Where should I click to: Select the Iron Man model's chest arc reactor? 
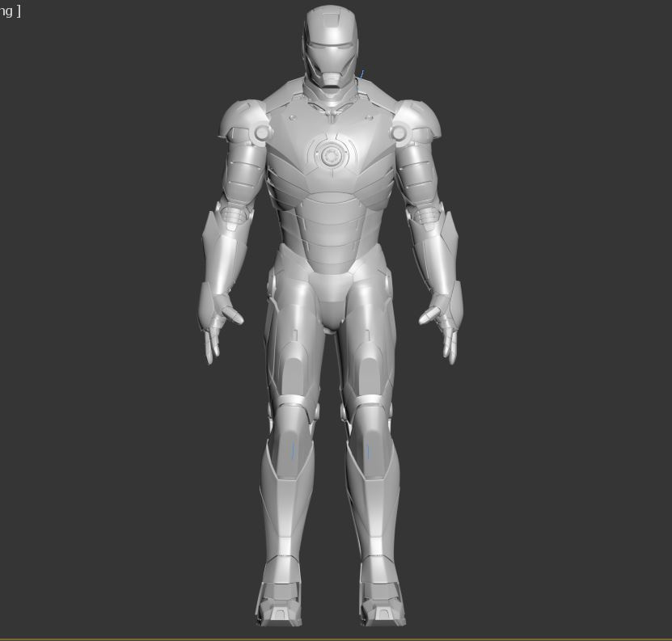(330, 155)
